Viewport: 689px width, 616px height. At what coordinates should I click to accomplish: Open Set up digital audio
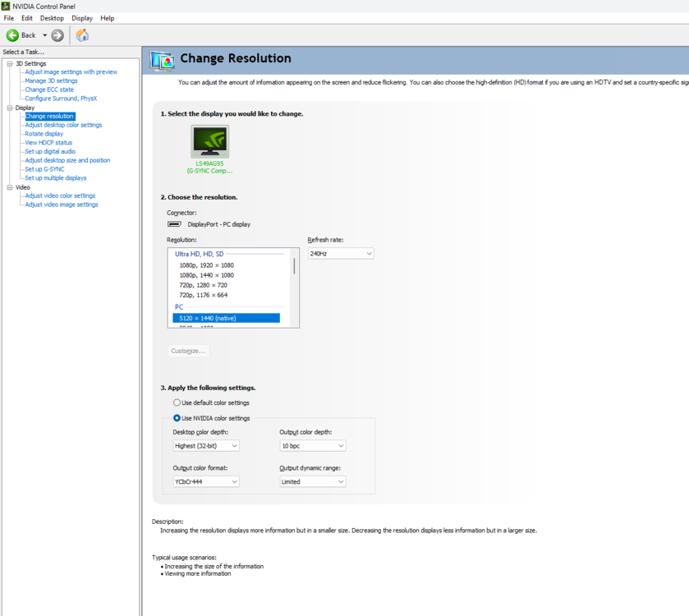coord(50,152)
